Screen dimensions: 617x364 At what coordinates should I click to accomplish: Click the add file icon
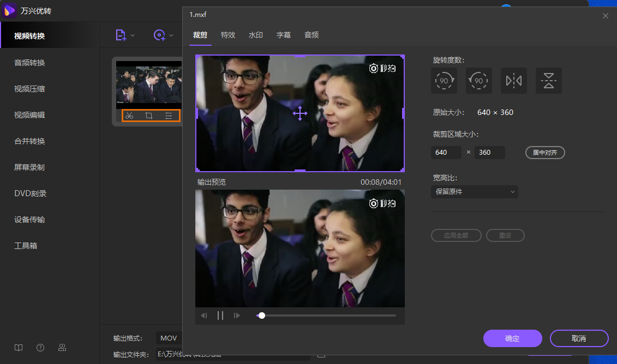click(121, 35)
